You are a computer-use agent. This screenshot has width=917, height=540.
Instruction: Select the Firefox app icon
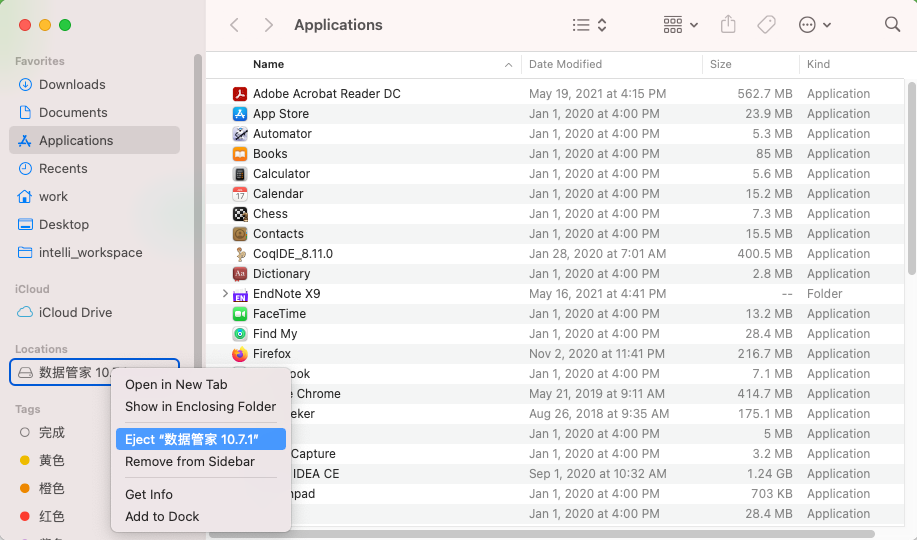[x=240, y=354]
